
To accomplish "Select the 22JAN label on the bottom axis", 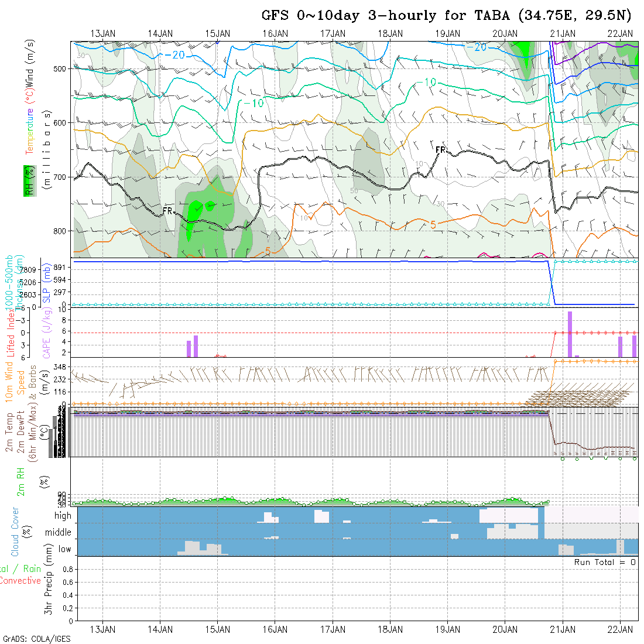I will 620,629.
